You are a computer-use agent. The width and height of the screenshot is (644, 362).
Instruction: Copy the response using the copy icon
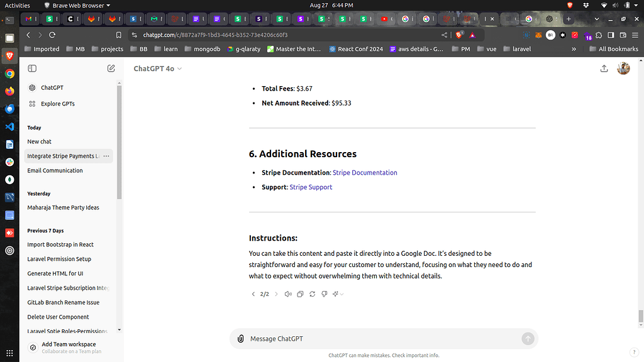tap(300, 293)
